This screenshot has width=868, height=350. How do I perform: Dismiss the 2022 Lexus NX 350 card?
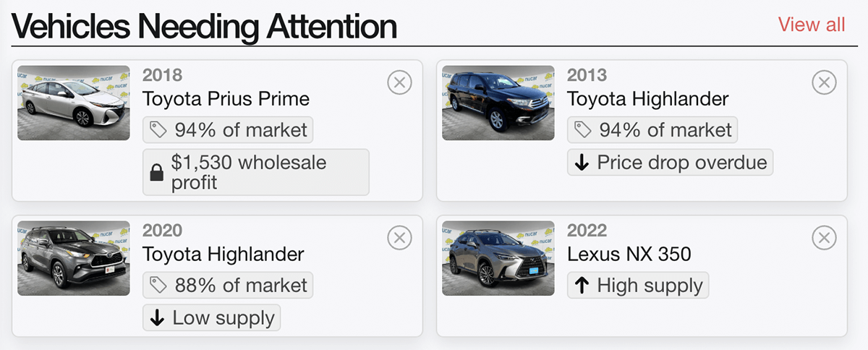click(x=824, y=237)
